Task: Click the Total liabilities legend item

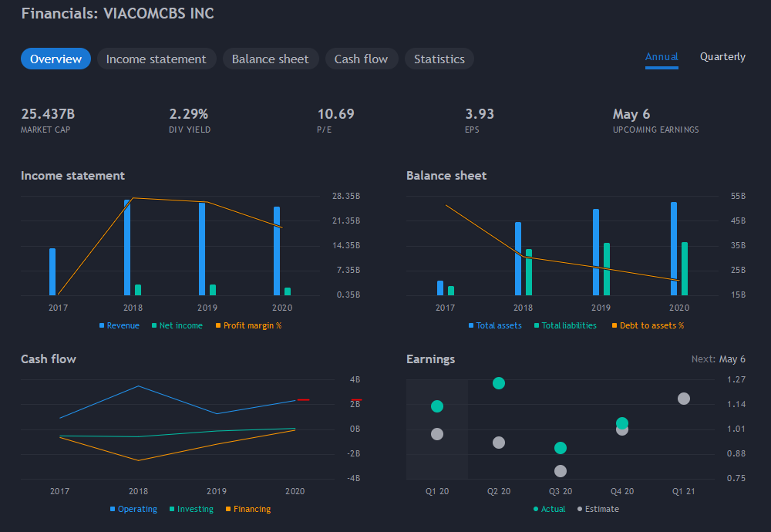Action: click(x=565, y=325)
